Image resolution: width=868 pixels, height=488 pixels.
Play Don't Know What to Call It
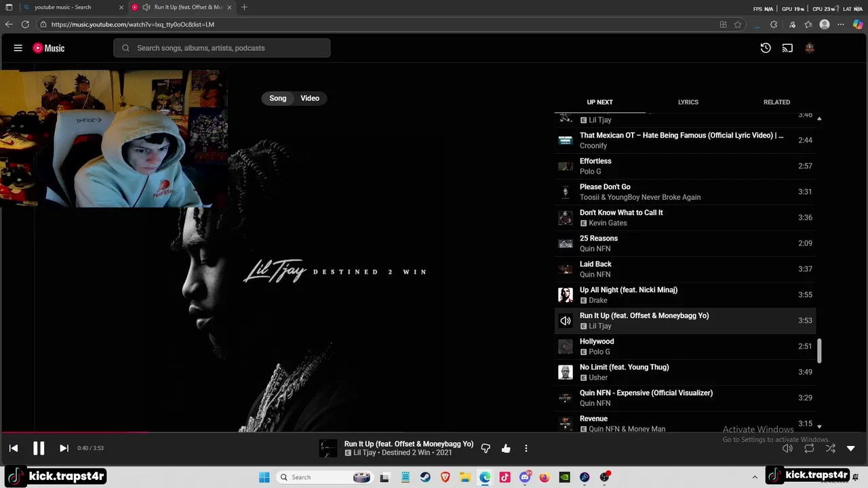[685, 218]
